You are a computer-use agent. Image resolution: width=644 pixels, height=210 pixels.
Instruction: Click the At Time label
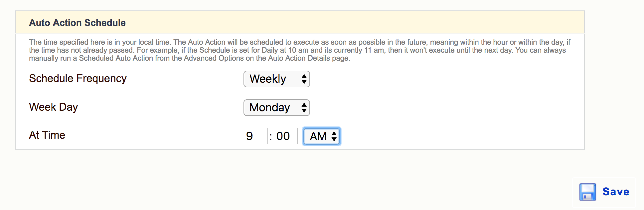point(47,135)
